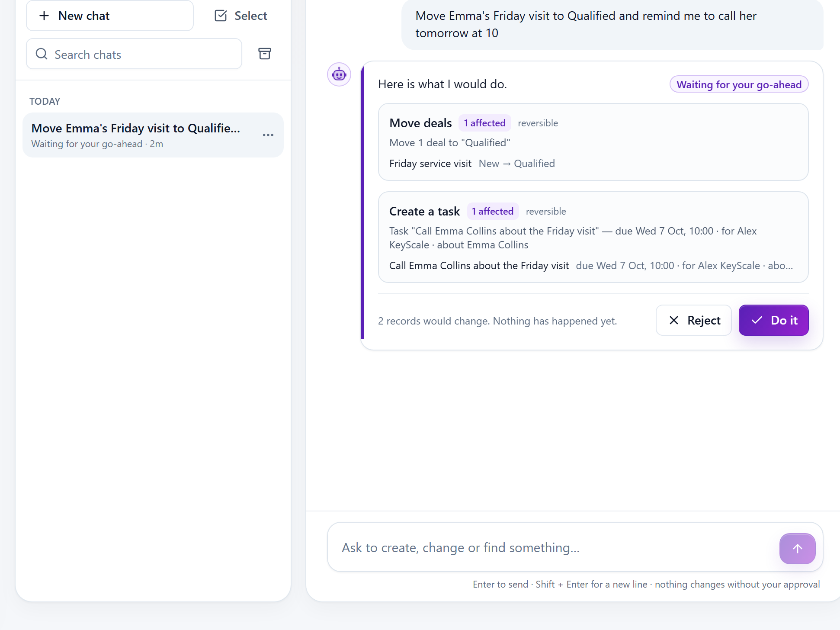Click the 1 affected badge beside Create a task
The width and height of the screenshot is (840, 630).
(x=493, y=211)
